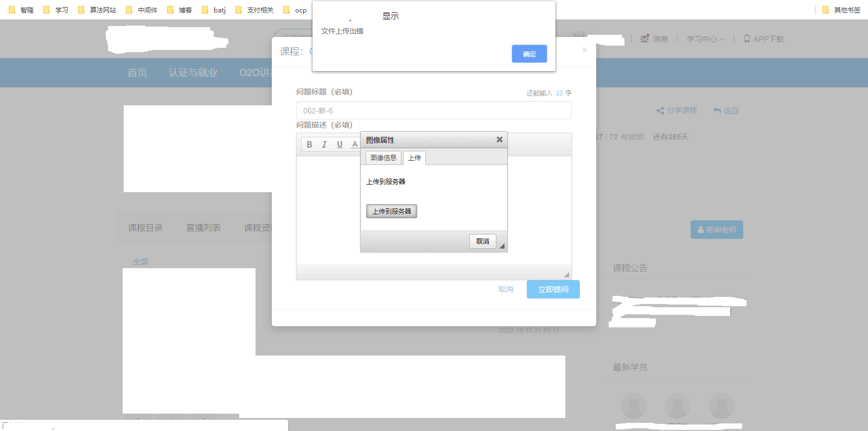
Task: Submit the question with 立即提问
Action: click(553, 289)
